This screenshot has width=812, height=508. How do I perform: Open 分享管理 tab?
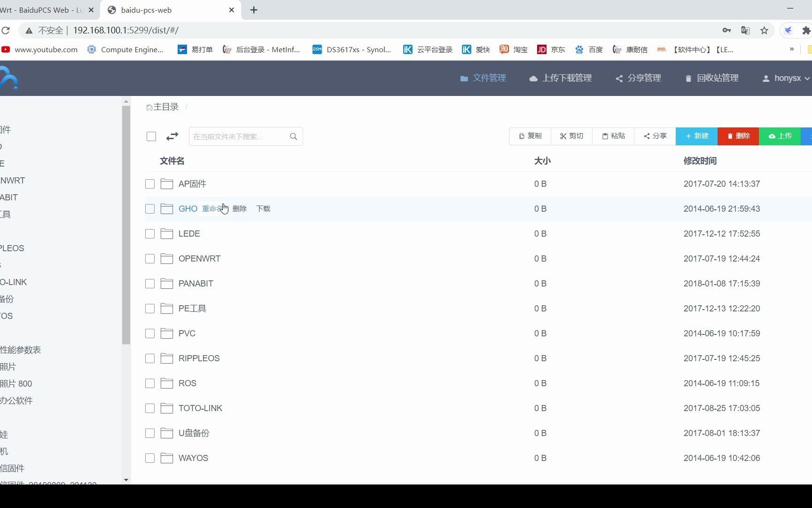[x=639, y=78]
